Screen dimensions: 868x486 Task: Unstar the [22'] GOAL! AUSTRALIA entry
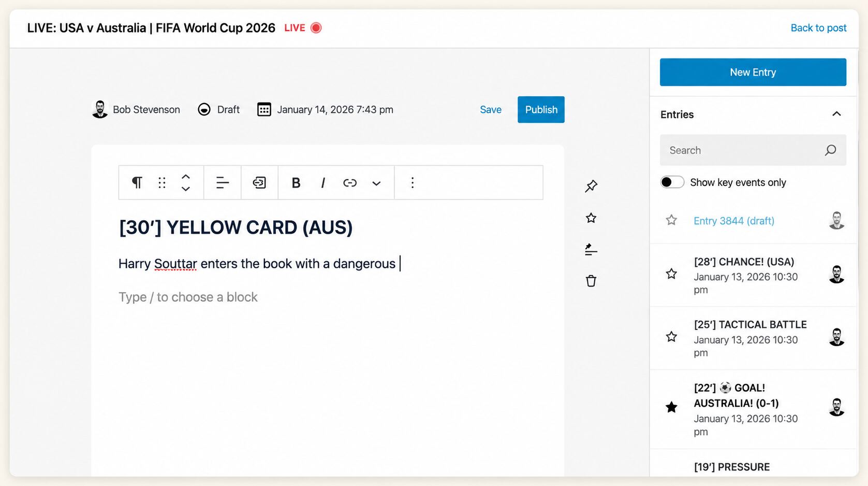(x=671, y=407)
